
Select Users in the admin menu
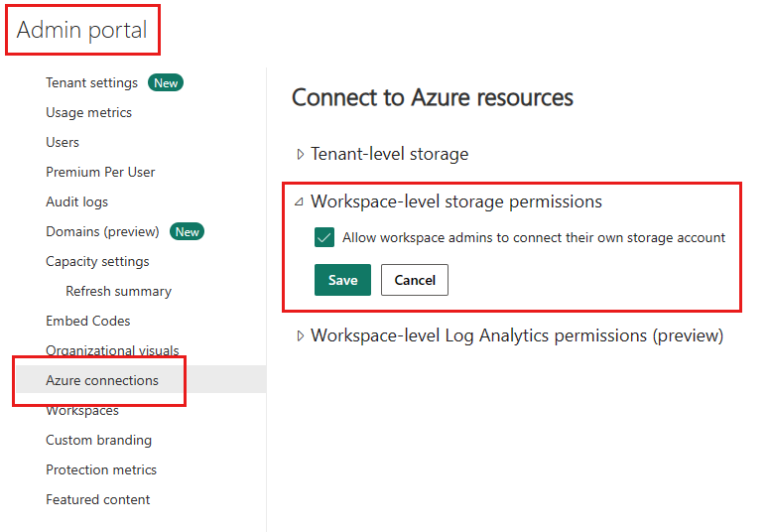coord(63,142)
